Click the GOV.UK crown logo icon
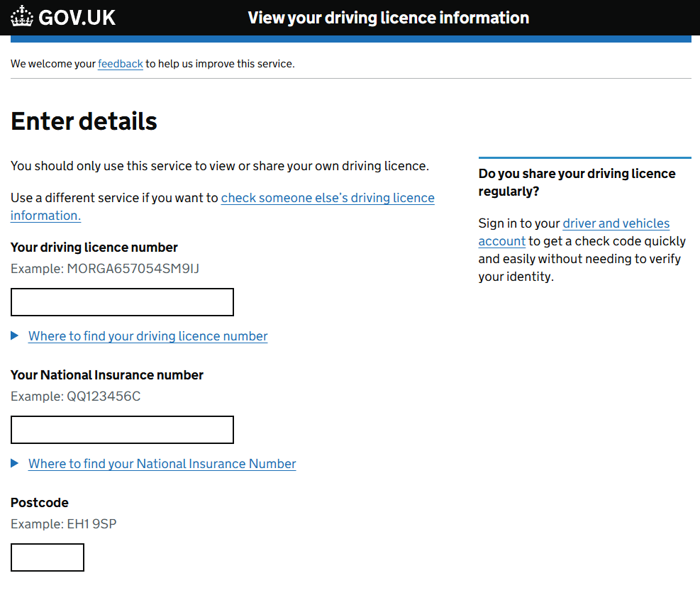 click(22, 17)
